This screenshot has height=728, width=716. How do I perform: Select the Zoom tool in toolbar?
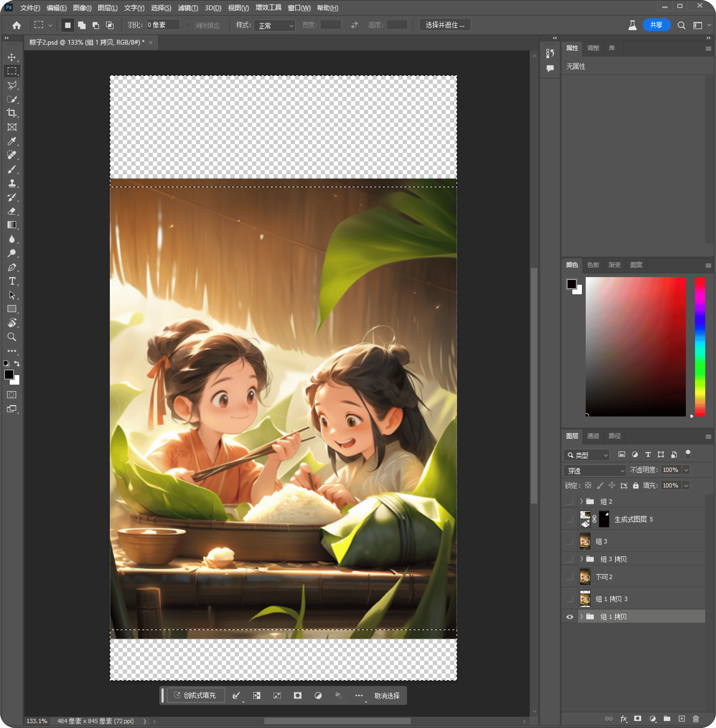pos(12,337)
